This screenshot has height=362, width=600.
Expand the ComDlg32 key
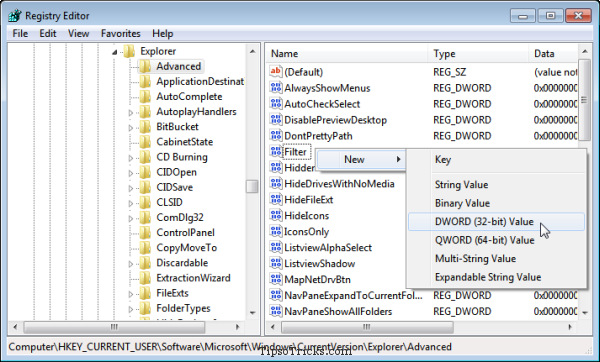point(130,219)
